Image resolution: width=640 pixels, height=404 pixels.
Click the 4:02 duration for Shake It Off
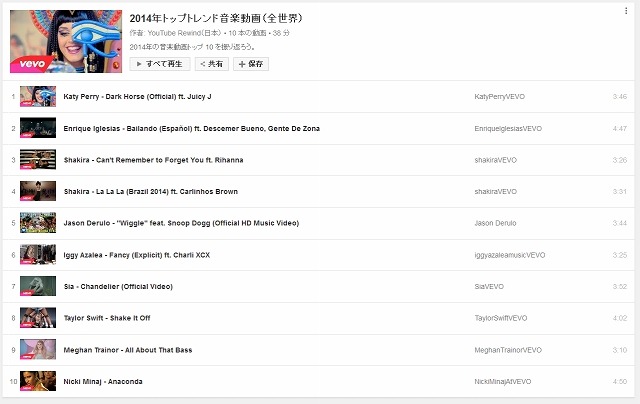coord(620,318)
